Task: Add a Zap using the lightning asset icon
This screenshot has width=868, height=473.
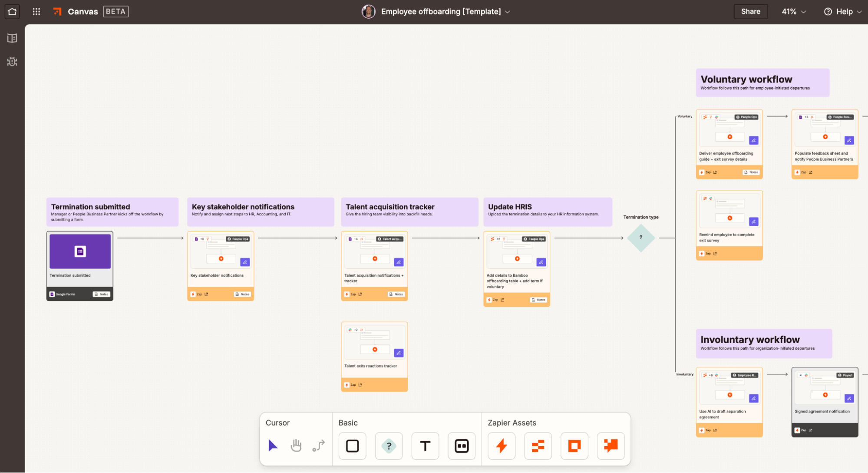Action: coord(501,446)
